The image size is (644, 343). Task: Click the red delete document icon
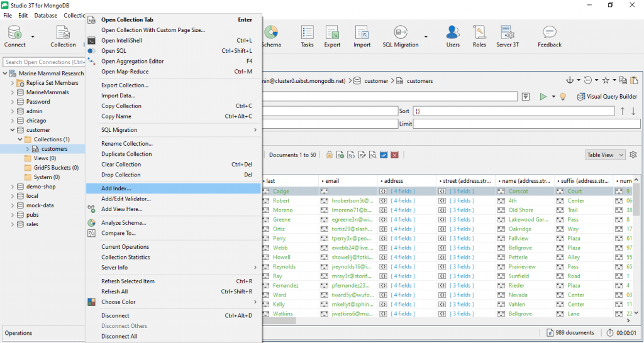click(x=394, y=155)
